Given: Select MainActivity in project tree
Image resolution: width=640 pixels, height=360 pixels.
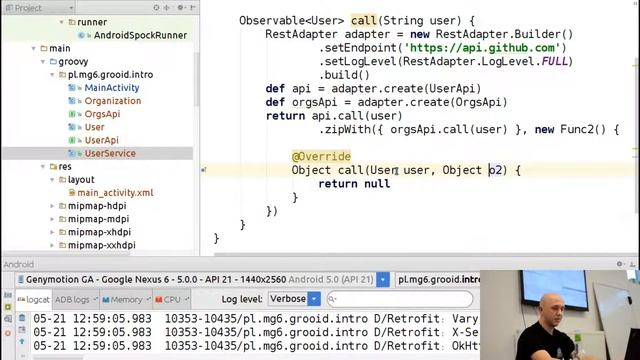Looking at the screenshot, I should click(x=111, y=88).
